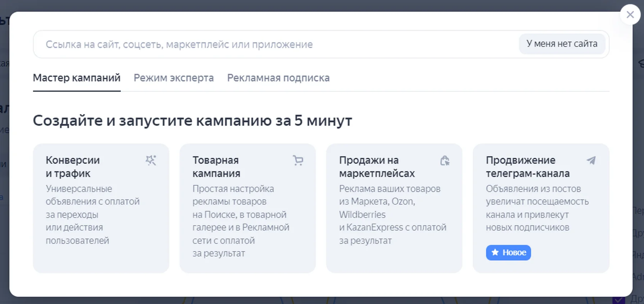
Task: Switch to the Мастер кампаний tab
Action: 77,78
